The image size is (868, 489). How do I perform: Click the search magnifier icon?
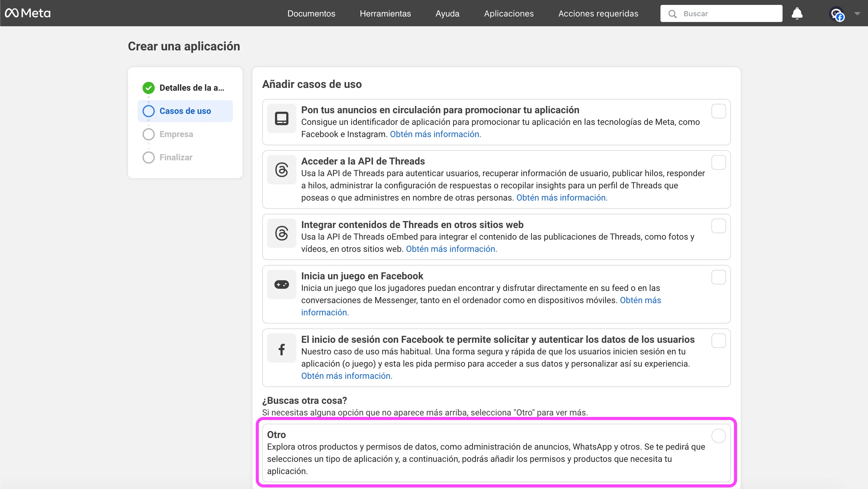[x=672, y=14]
